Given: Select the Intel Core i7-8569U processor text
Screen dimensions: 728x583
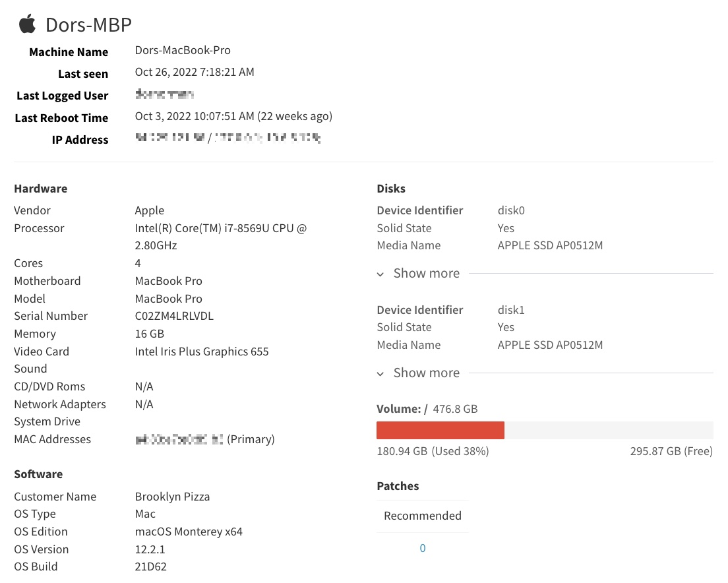Looking at the screenshot, I should pyautogui.click(x=221, y=237).
